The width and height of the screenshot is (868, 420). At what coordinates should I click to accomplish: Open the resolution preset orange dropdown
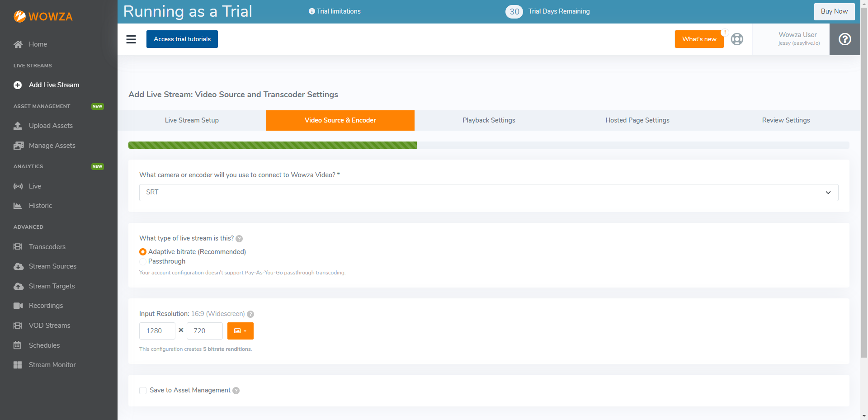pos(241,331)
